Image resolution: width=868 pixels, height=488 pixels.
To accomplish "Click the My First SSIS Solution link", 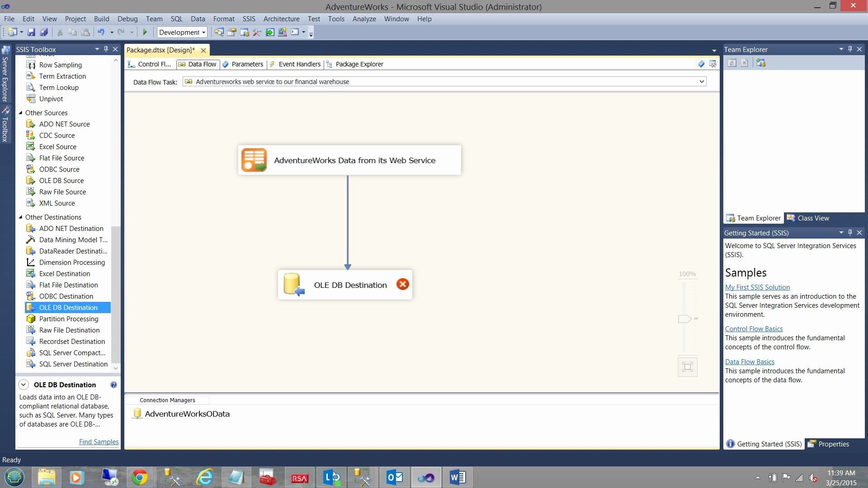I will click(x=757, y=286).
